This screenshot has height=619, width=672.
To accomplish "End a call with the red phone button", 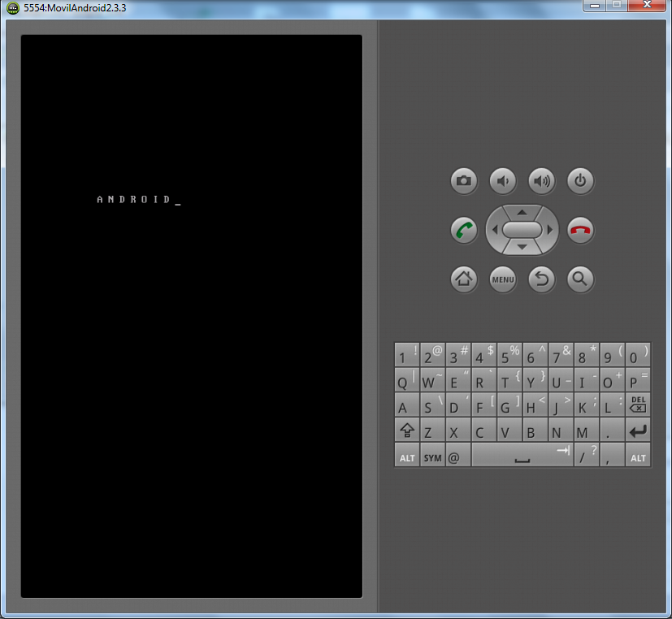I will [579, 230].
